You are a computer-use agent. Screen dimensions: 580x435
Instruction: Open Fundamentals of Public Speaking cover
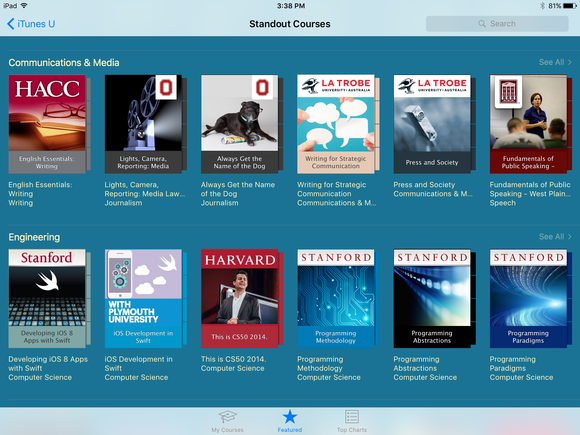click(x=528, y=124)
